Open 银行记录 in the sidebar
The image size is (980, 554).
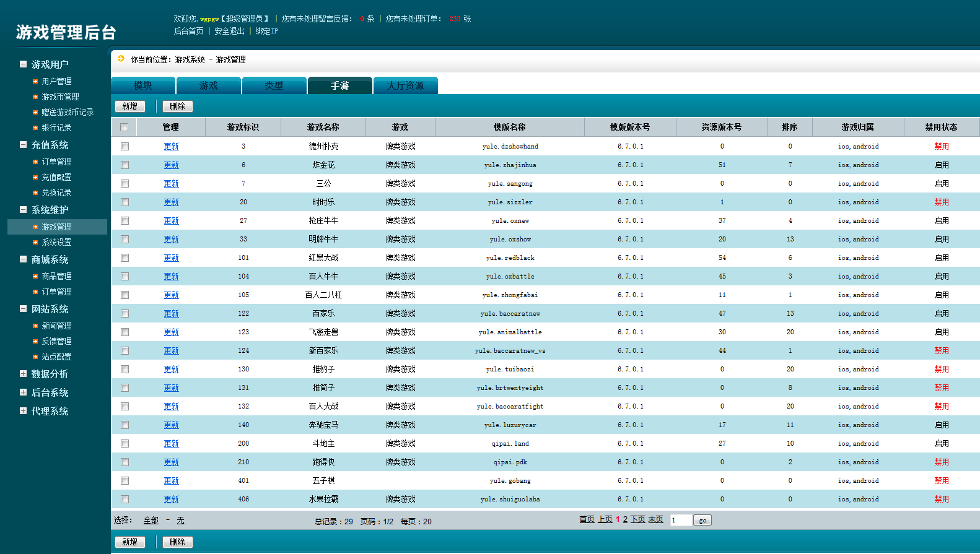[x=56, y=128]
